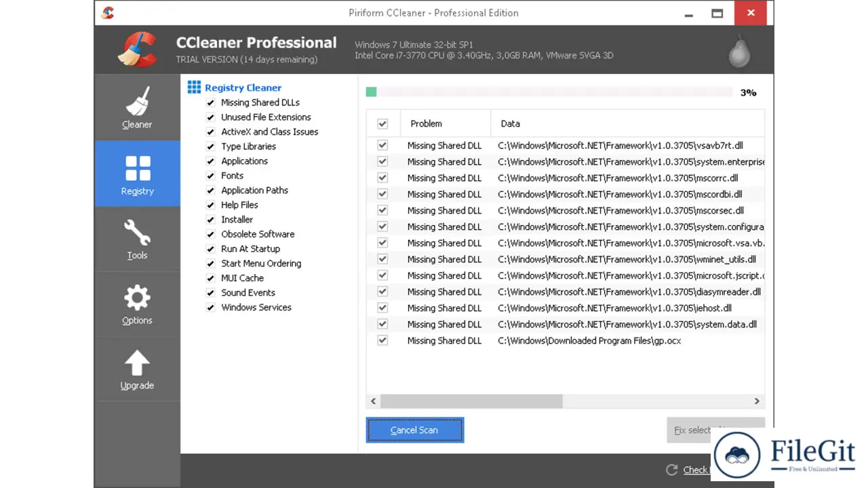This screenshot has height=488, width=868.
Task: Uncheck the wminet_utils.dll result row
Action: click(x=382, y=259)
